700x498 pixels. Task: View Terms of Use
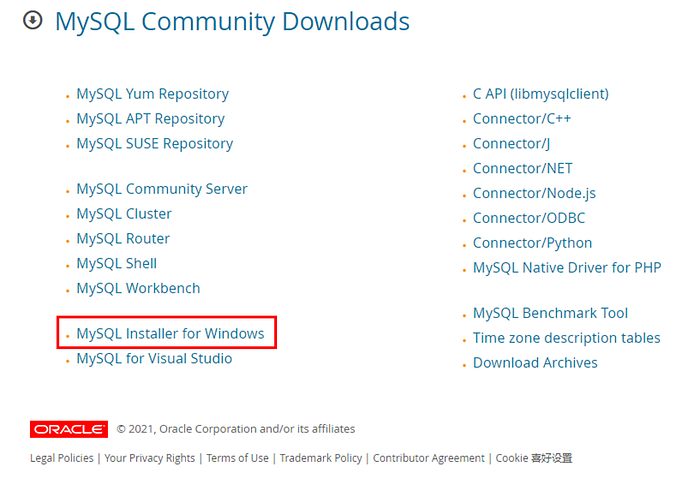238,458
